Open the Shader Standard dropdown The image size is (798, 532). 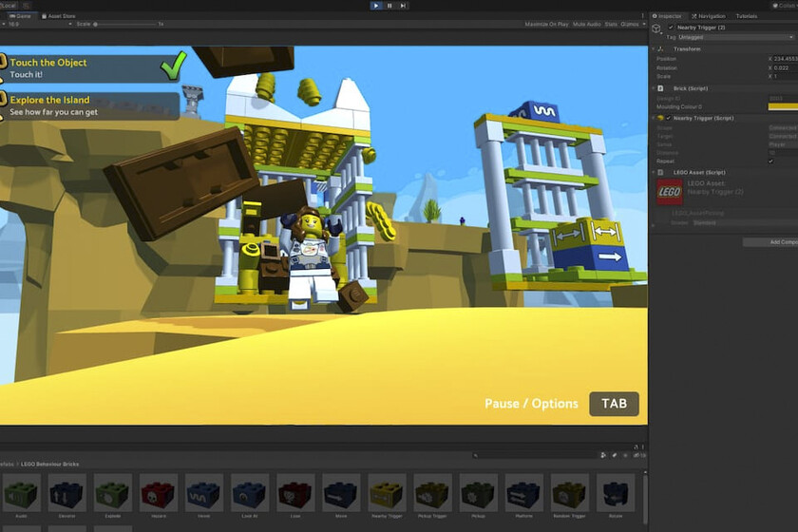click(x=745, y=223)
